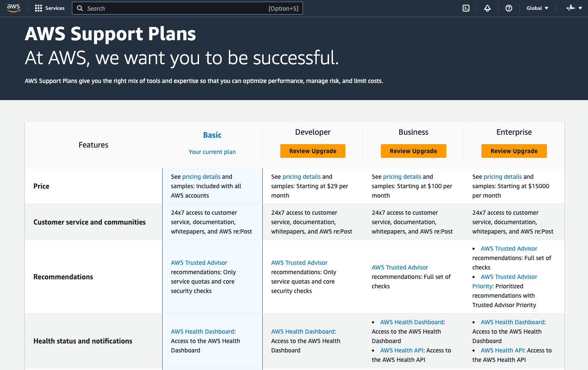Click 'Starting at $15000 per month' text
The image size is (588, 370).
(x=511, y=191)
